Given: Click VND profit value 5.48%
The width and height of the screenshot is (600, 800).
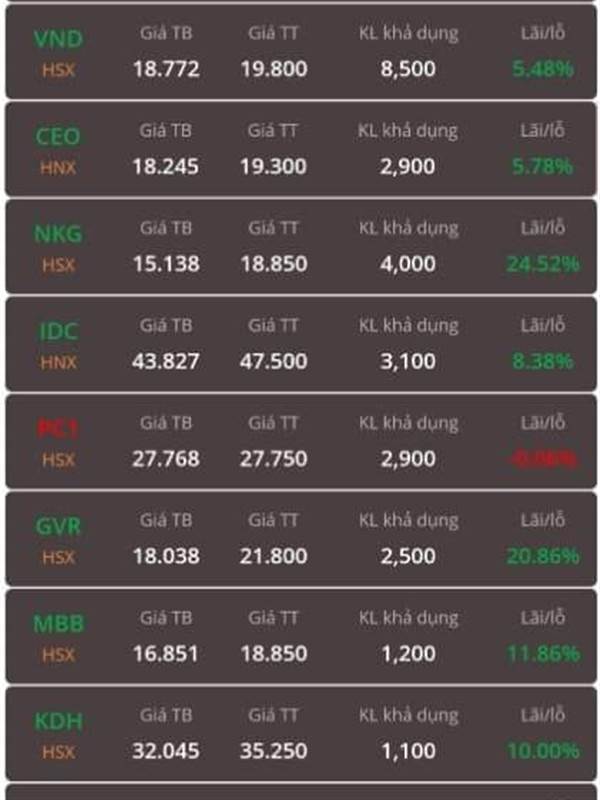Looking at the screenshot, I should pos(543,69).
